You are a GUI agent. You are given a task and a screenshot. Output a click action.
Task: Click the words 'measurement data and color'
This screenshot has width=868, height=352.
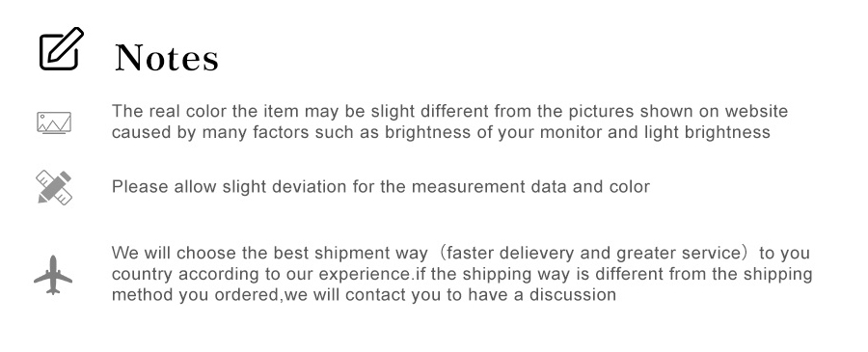[x=530, y=186]
